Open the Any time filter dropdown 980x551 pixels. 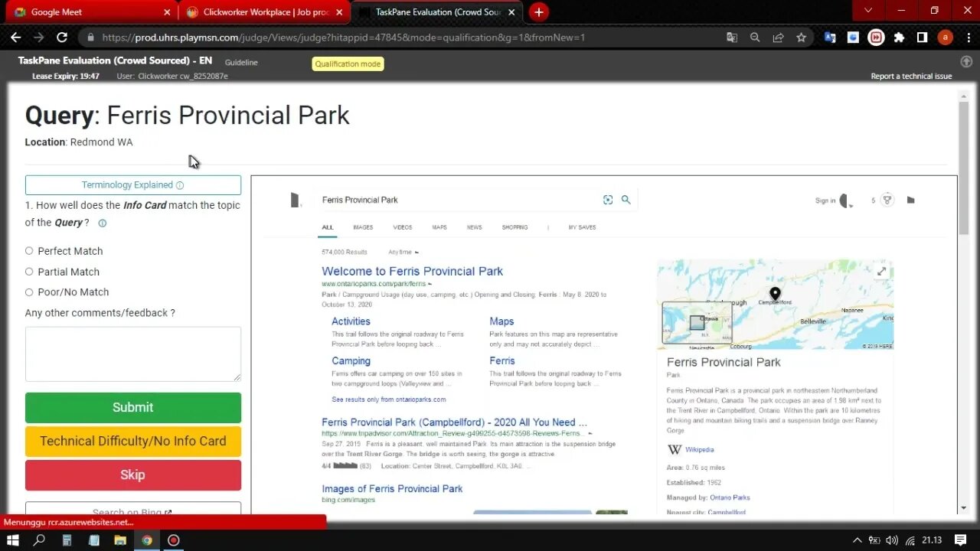pyautogui.click(x=403, y=252)
